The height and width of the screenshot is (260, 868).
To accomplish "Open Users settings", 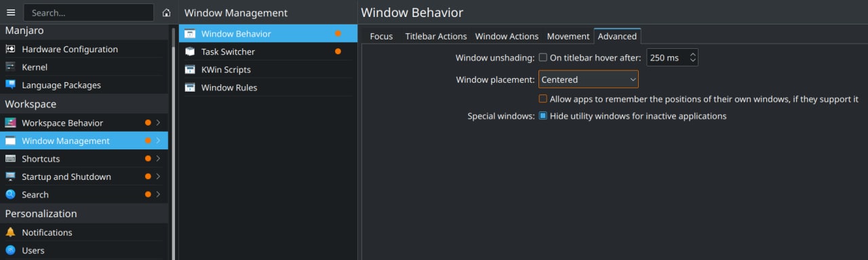I will pyautogui.click(x=84, y=250).
